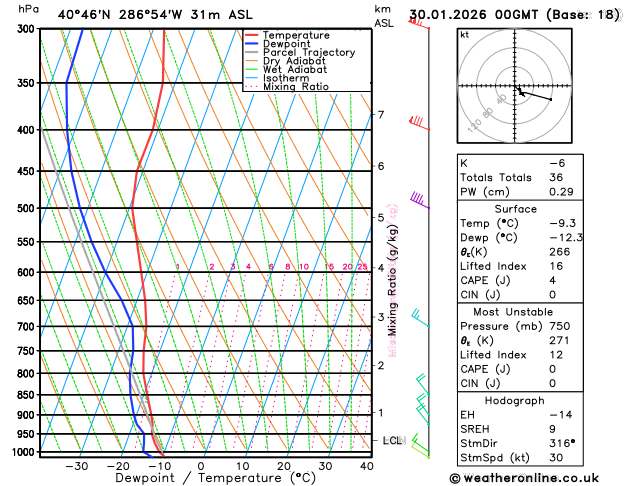This screenshot has width=629, height=486.
Task: Click the Surface Dewp value -12.3
Action: coord(566,237)
